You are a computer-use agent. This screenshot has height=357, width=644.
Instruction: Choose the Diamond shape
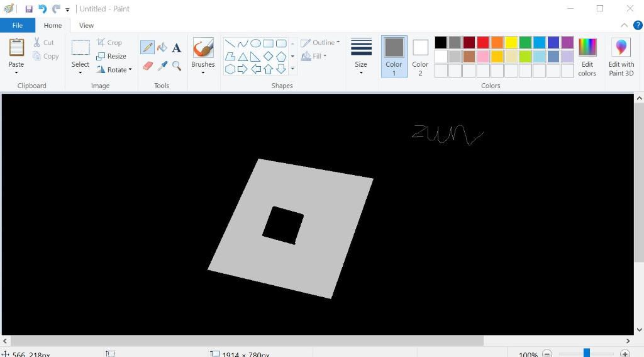268,56
